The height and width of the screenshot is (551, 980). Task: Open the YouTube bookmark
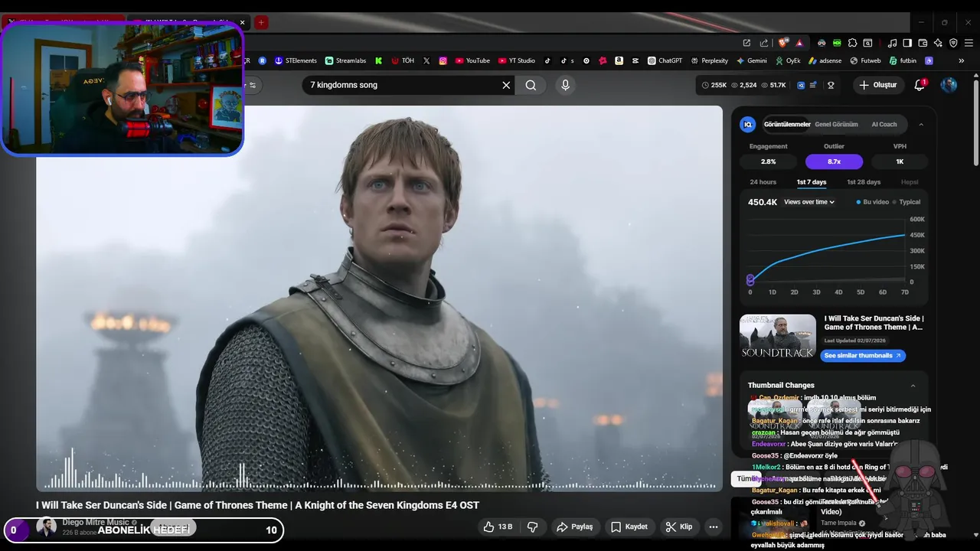[x=472, y=60]
